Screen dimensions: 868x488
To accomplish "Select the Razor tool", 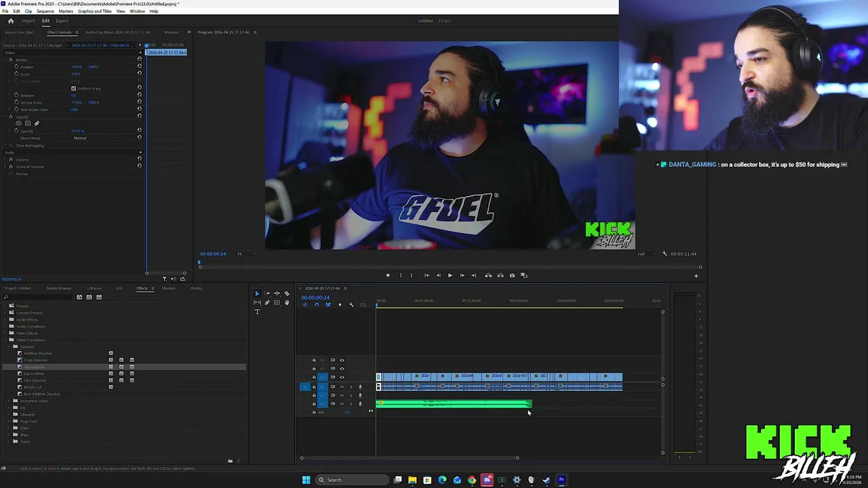I will [x=287, y=293].
